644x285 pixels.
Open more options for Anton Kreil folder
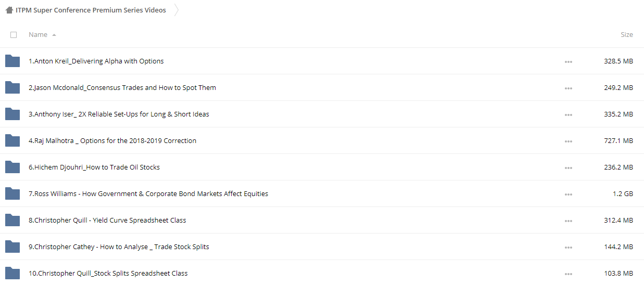point(568,61)
